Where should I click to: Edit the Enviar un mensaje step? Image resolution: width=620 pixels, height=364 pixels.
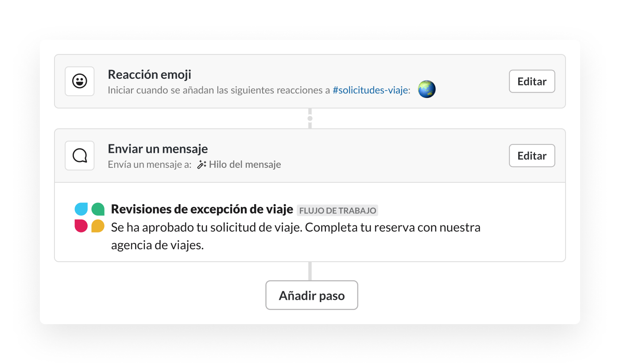click(532, 156)
